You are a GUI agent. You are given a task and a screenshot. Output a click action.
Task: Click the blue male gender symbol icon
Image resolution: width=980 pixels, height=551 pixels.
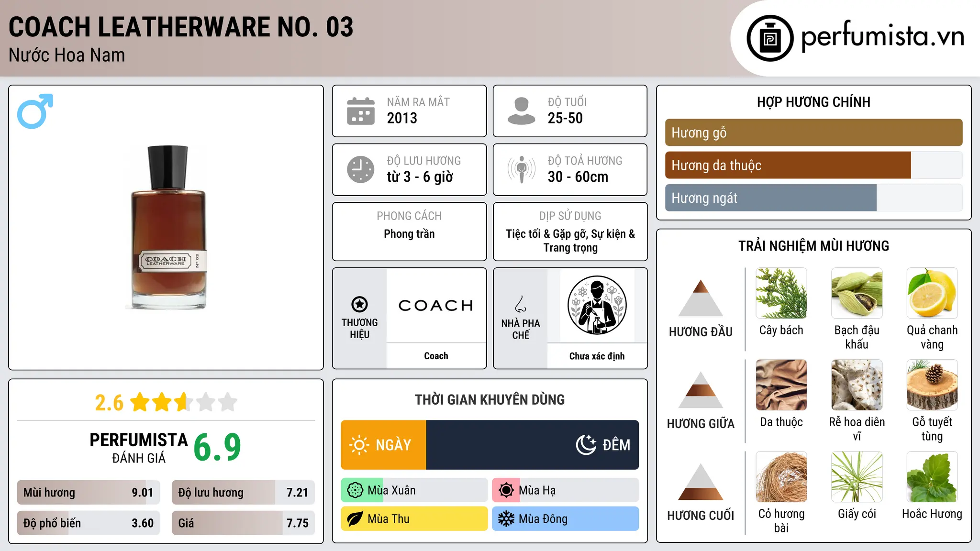[35, 111]
